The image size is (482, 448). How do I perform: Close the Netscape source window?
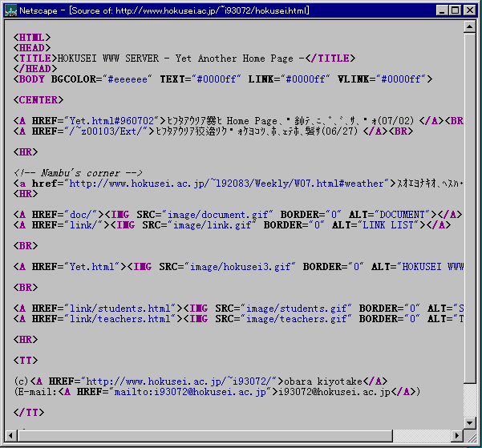pos(470,10)
